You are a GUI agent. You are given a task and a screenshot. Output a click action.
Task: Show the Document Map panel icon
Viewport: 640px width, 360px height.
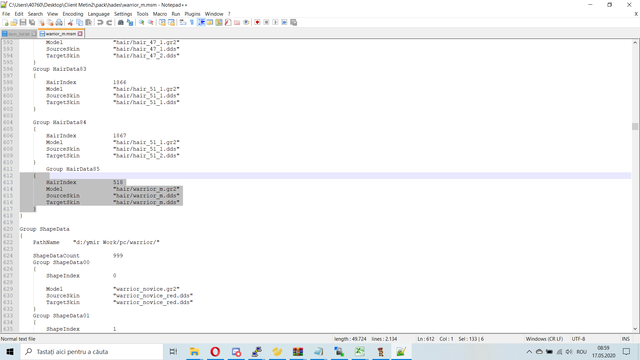click(x=219, y=22)
